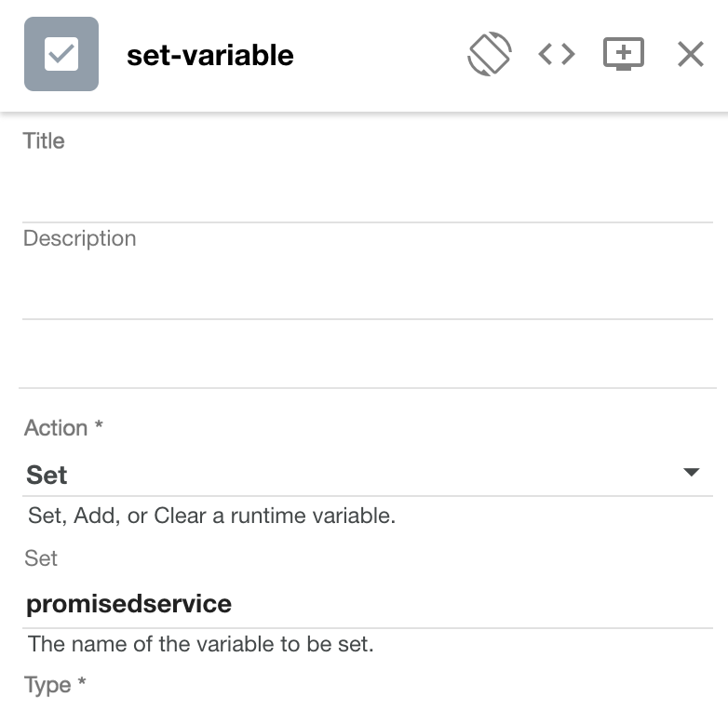728x711 pixels.
Task: Expand the Action dropdown arrow
Action: coord(691,473)
